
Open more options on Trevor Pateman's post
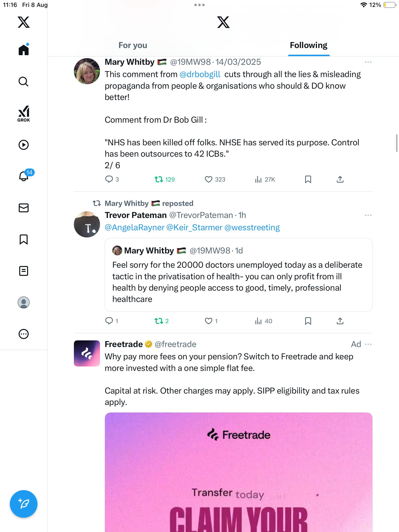tap(368, 215)
